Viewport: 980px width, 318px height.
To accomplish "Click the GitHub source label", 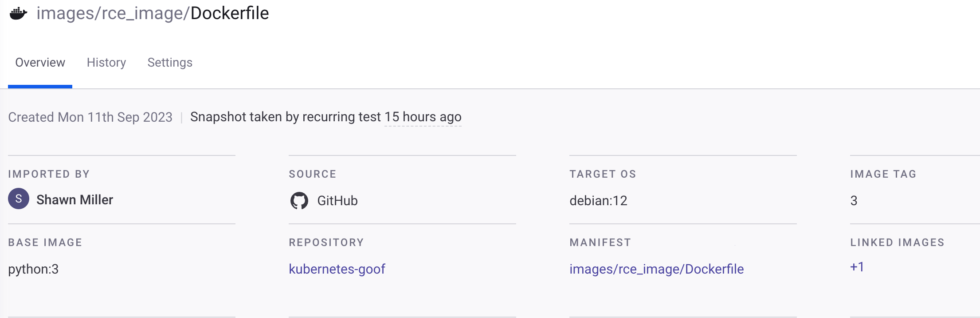I will [337, 201].
